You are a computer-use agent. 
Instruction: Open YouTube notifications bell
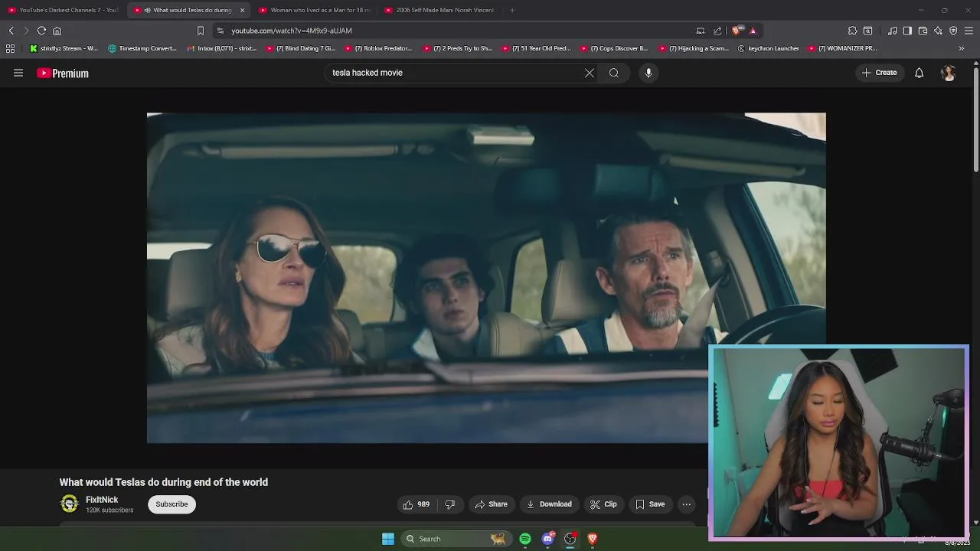[x=919, y=73]
